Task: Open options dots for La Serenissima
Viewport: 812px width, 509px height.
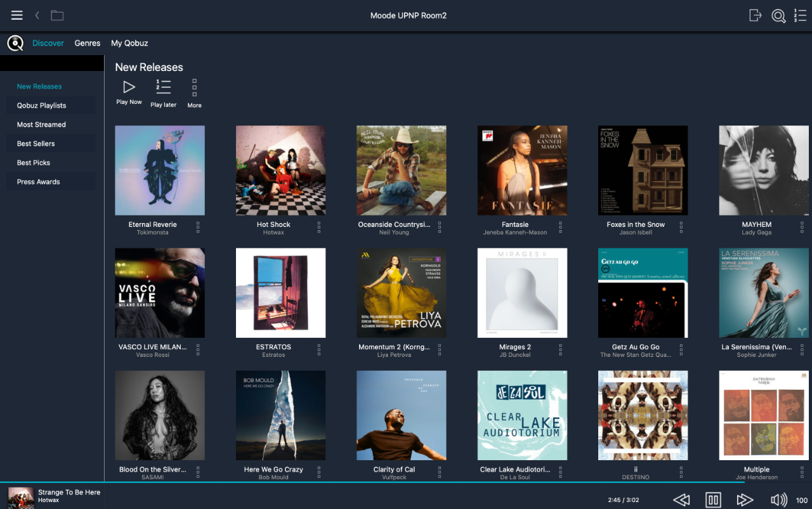Action: tap(802, 349)
